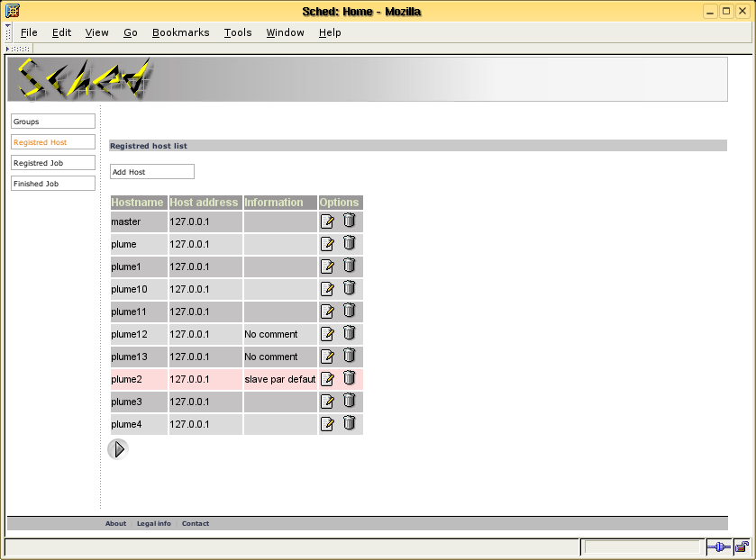Click the online status plug icon

pyautogui.click(x=718, y=546)
